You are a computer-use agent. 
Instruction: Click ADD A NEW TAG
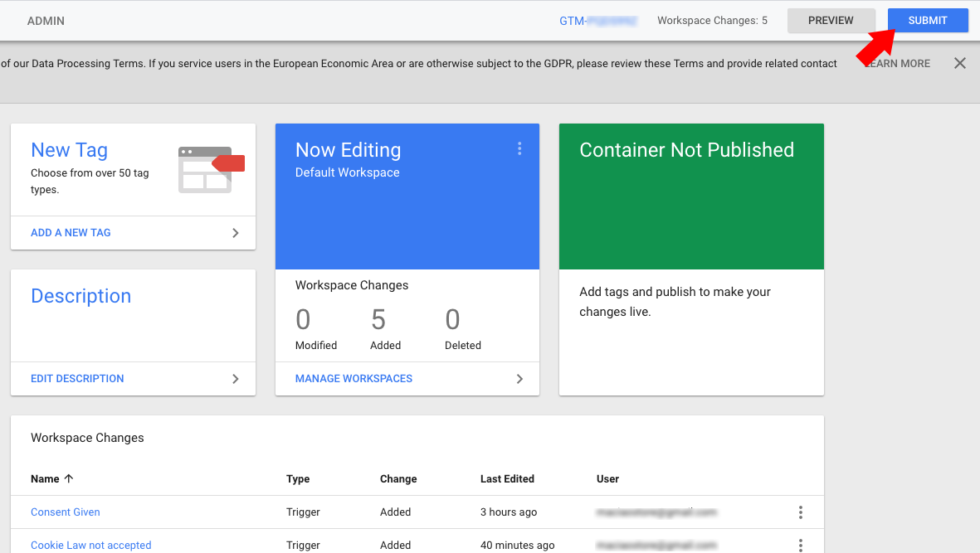click(71, 233)
